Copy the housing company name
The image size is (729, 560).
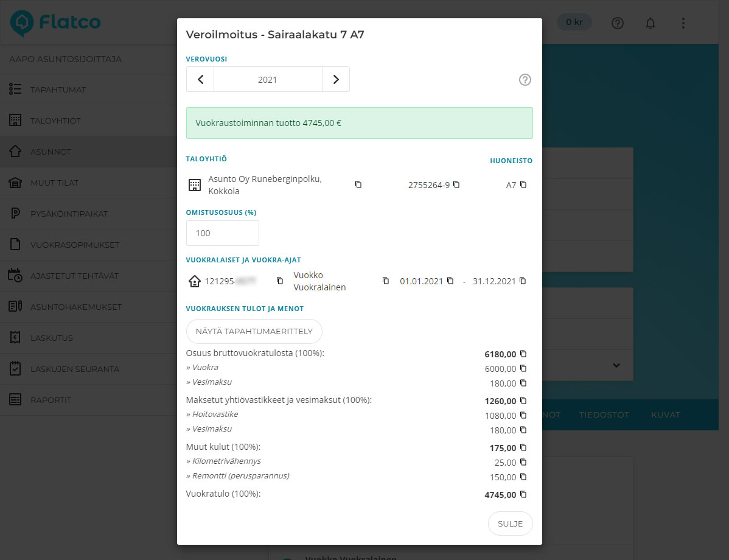(x=358, y=184)
